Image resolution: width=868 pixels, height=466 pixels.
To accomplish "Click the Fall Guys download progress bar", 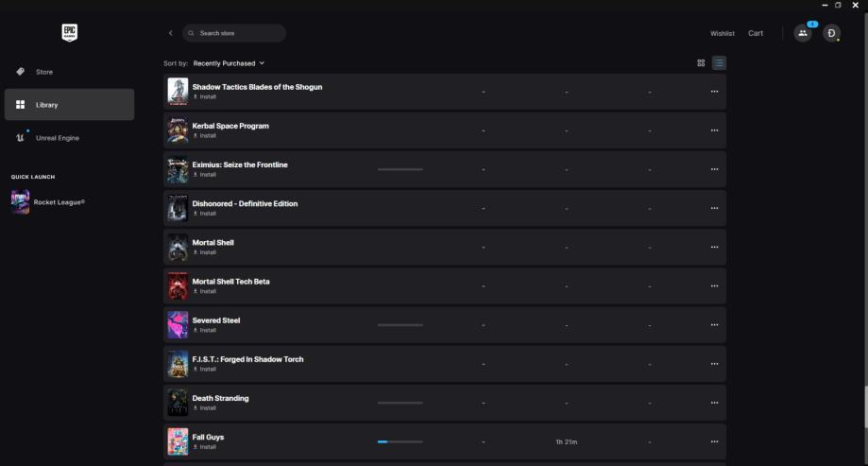I will click(400, 441).
